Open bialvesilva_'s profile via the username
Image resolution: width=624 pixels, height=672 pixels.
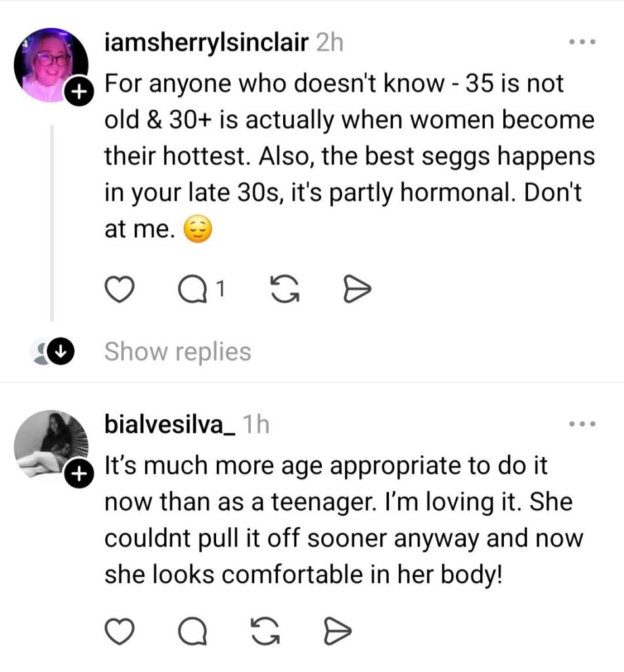pos(169,425)
